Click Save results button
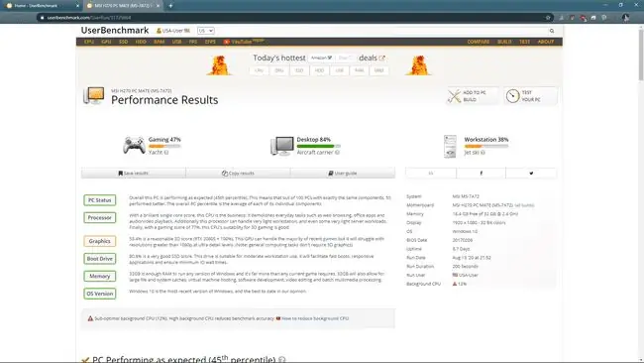Viewport: 644px width, 363px height. pyautogui.click(x=134, y=174)
